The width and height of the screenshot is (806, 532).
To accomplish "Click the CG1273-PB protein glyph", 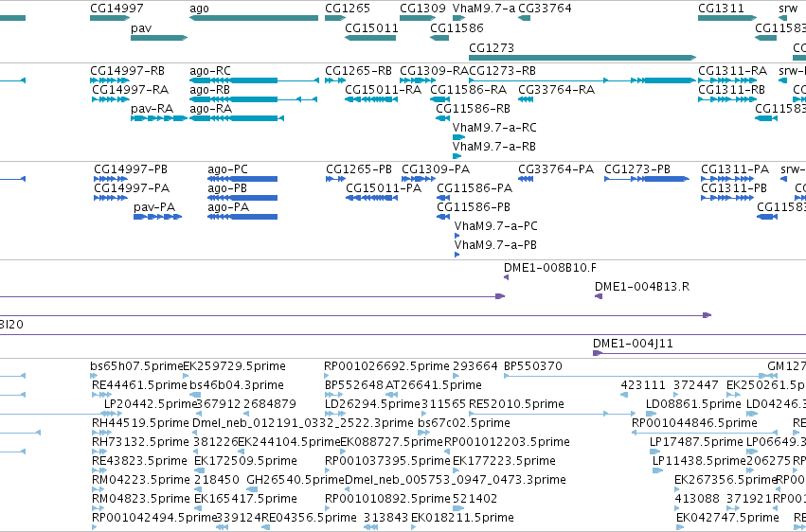I will coord(647,179).
